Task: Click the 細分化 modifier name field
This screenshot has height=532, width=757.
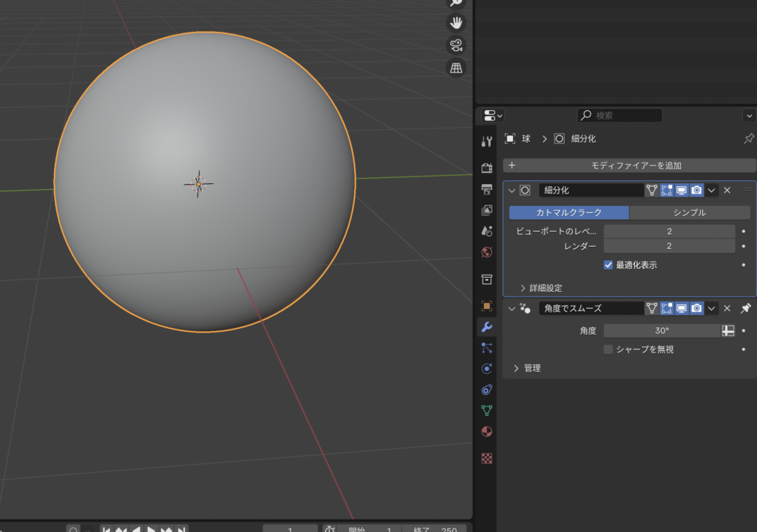Action: (591, 190)
